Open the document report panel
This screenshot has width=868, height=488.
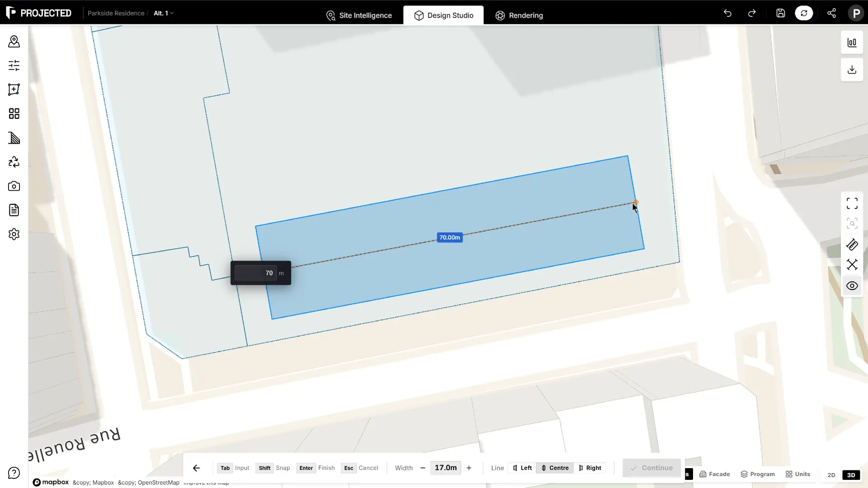pos(14,210)
